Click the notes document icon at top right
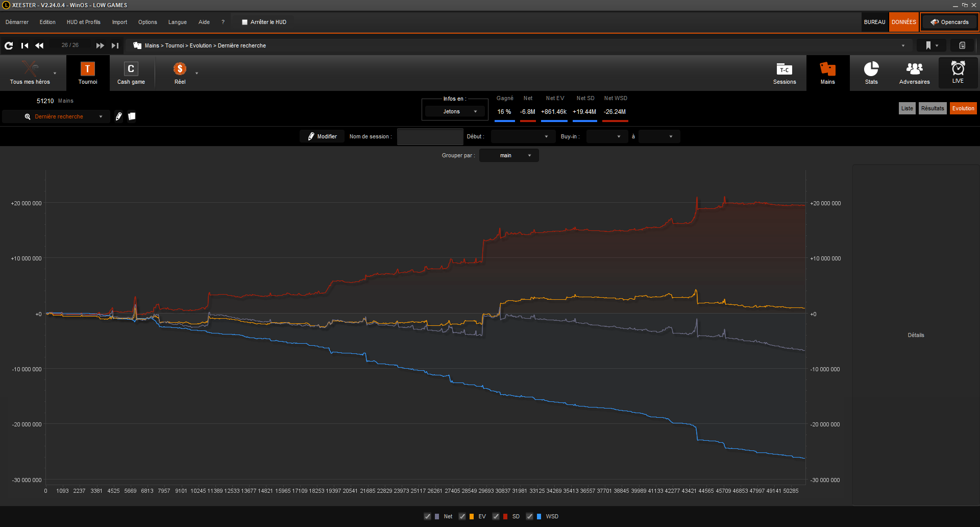This screenshot has height=527, width=980. [962, 45]
